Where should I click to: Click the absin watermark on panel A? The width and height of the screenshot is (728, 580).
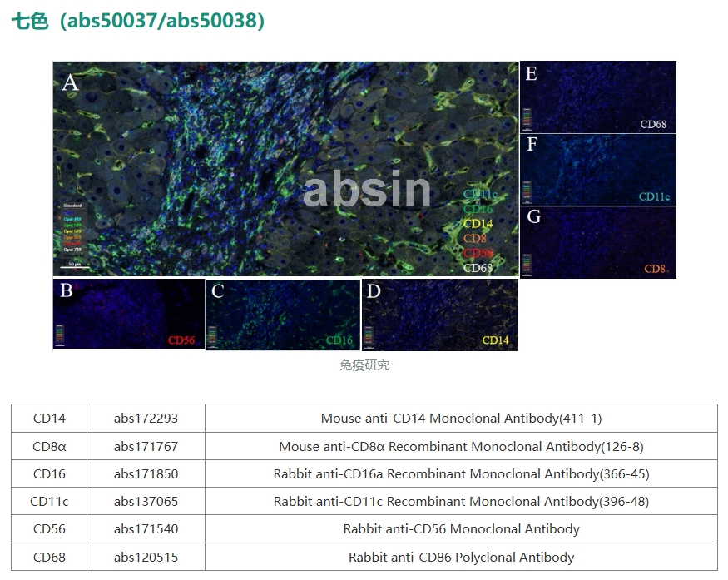click(367, 190)
